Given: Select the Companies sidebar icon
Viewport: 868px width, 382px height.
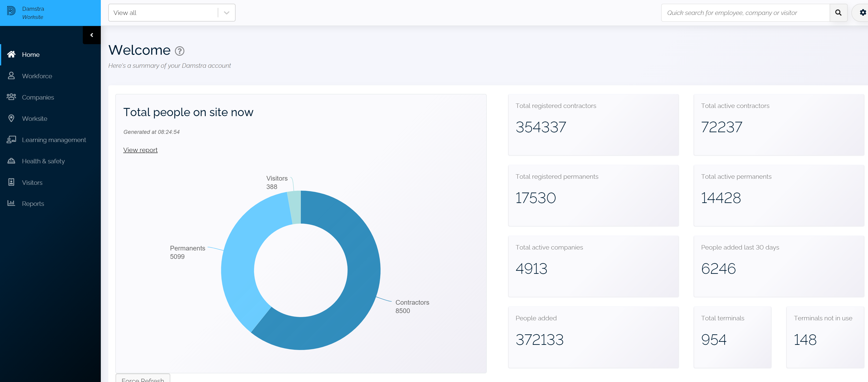Looking at the screenshot, I should point(11,97).
